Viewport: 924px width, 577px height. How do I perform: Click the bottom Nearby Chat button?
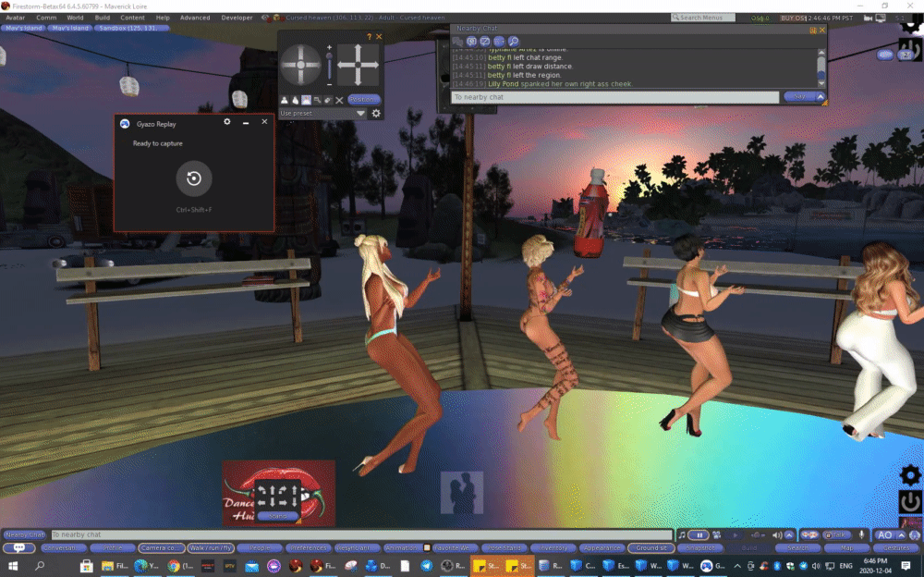25,534
